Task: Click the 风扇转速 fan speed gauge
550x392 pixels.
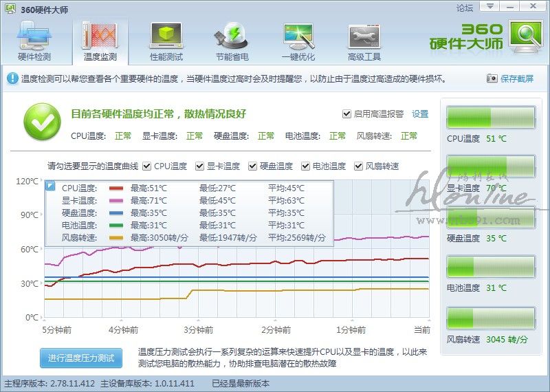Action: [x=490, y=318]
